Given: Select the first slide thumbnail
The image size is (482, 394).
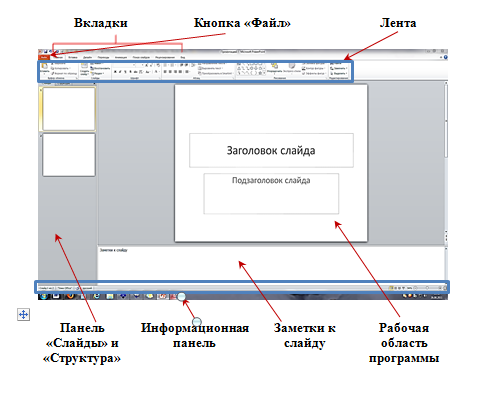Looking at the screenshot, I should click(69, 109).
